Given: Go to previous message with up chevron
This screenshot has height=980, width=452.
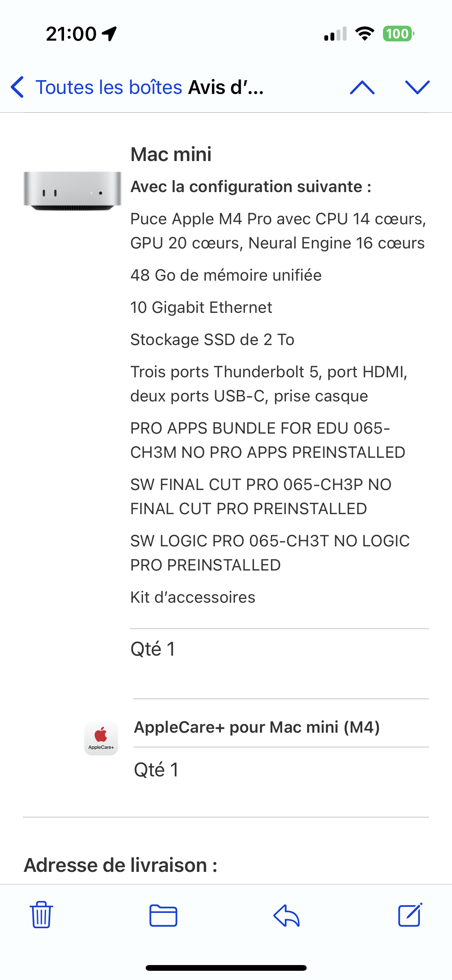Looking at the screenshot, I should [x=362, y=87].
